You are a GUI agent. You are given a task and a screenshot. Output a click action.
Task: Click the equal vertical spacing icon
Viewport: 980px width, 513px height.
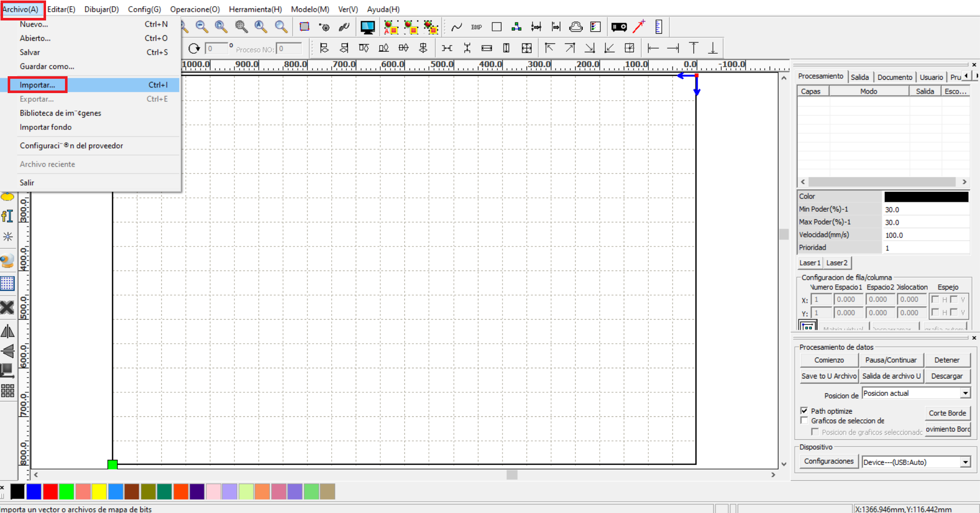(467, 48)
